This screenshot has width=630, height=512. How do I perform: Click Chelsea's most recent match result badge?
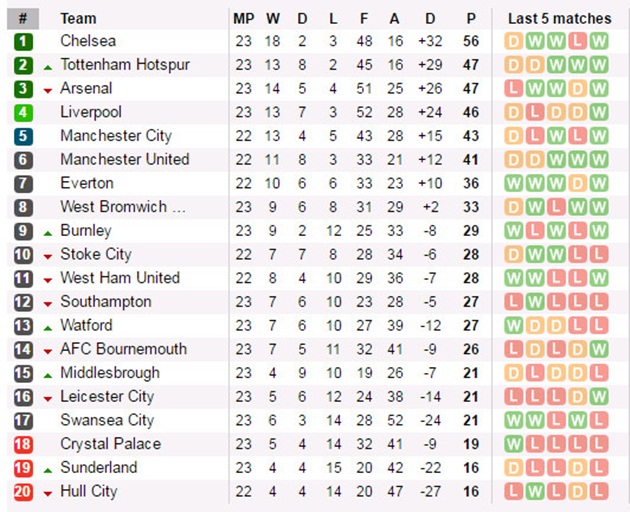click(x=599, y=41)
